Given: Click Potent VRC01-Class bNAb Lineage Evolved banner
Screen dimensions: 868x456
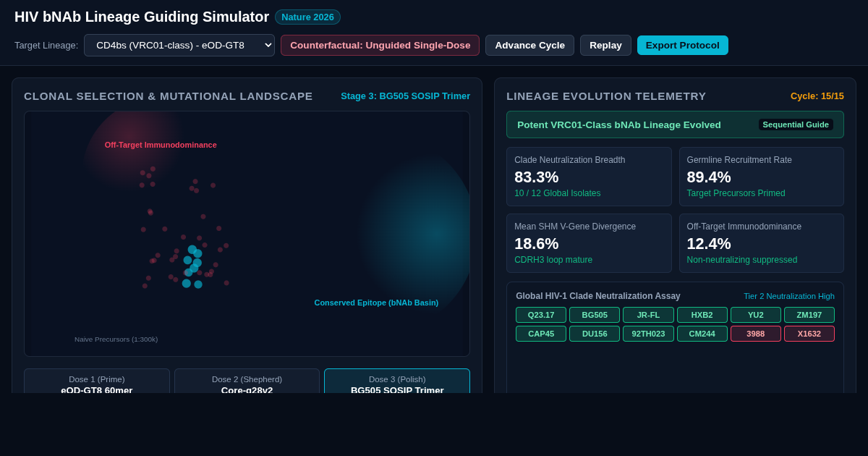Looking at the screenshot, I should point(675,124).
